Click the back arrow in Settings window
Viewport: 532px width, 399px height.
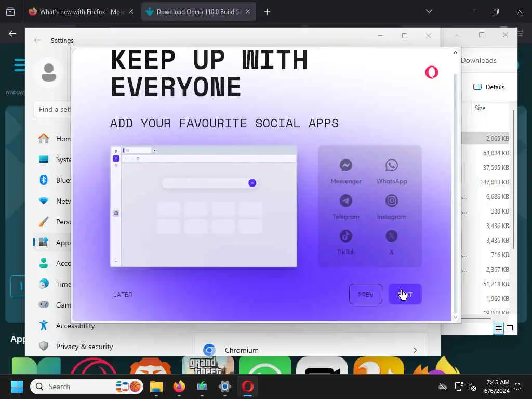pyautogui.click(x=37, y=41)
